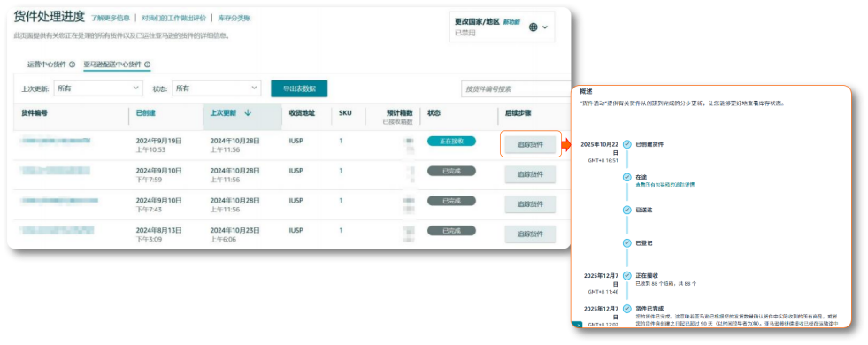Open the 在途 tracking details link
Screen dimensions: 868x345
(x=664, y=184)
